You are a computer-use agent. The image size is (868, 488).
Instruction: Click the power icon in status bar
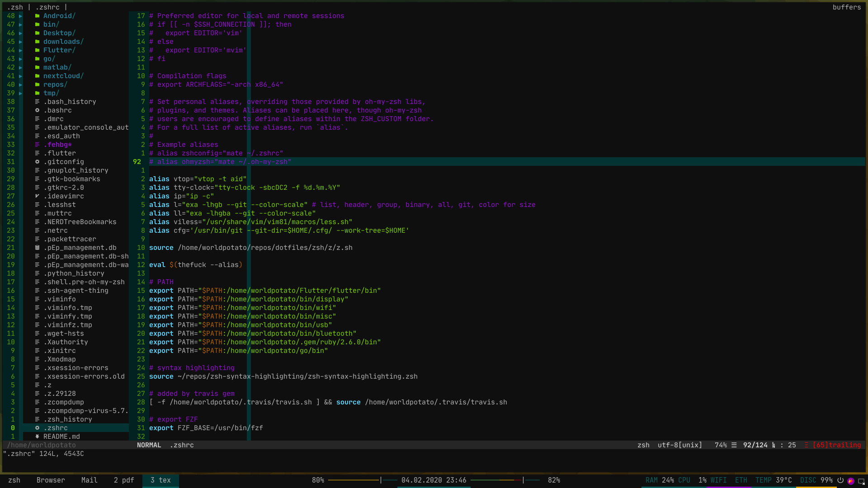pos(840,480)
